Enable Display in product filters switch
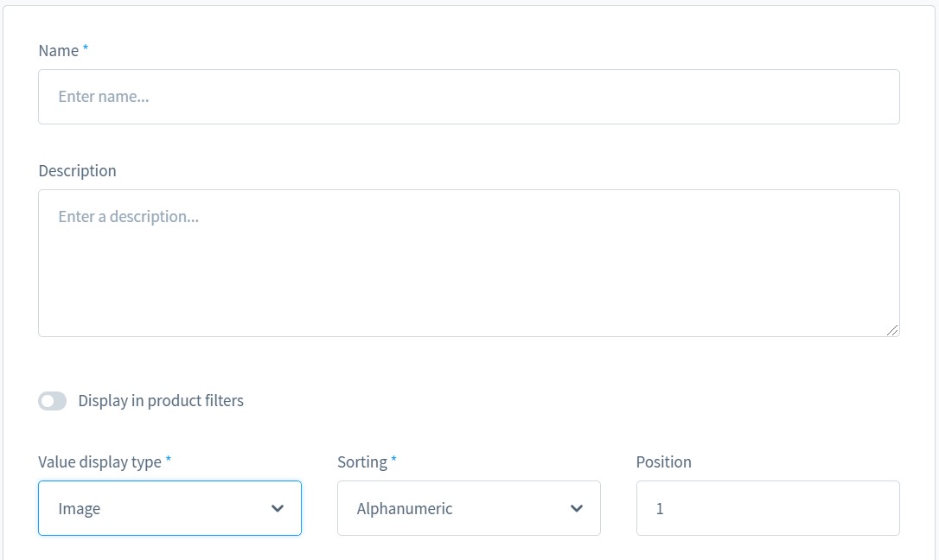The image size is (939, 560). (x=53, y=401)
